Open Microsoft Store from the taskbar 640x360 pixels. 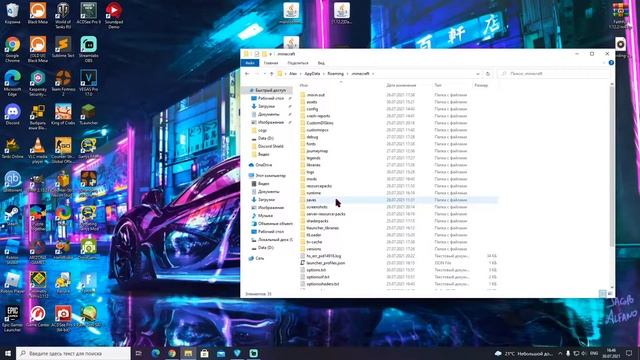[x=204, y=353]
